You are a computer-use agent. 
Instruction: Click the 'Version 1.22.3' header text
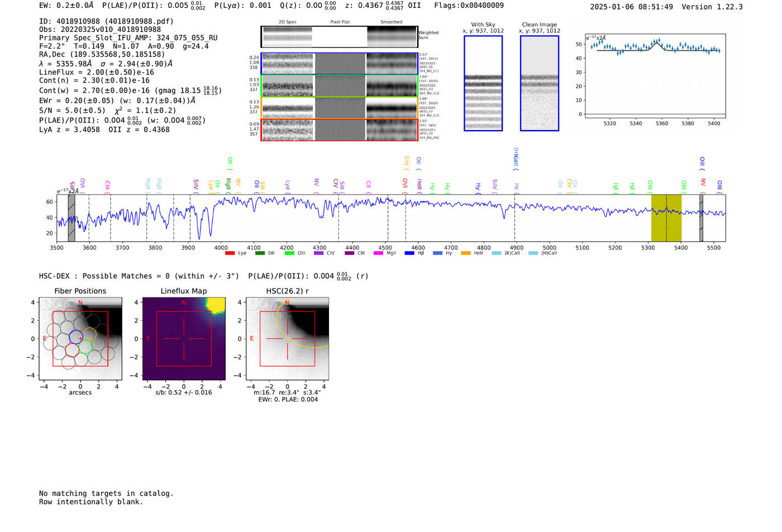712,7
